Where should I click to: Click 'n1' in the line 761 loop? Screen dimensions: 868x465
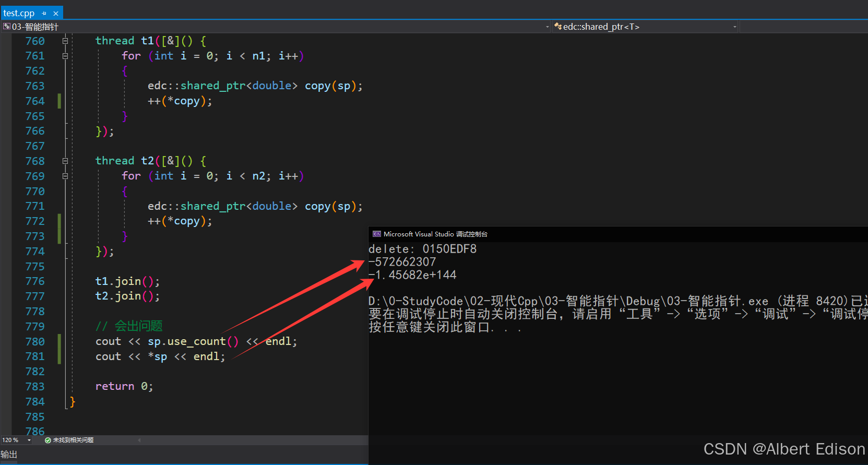[x=258, y=56]
